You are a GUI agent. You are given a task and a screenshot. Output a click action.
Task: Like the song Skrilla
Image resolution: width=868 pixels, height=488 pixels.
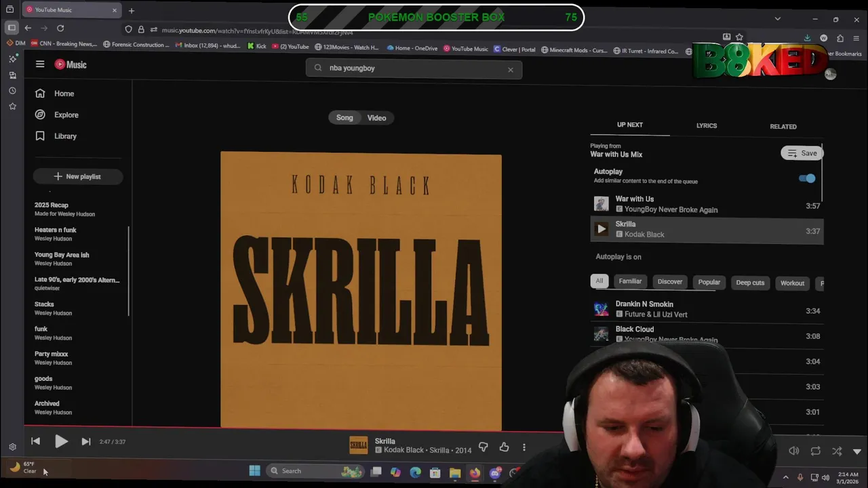504,447
